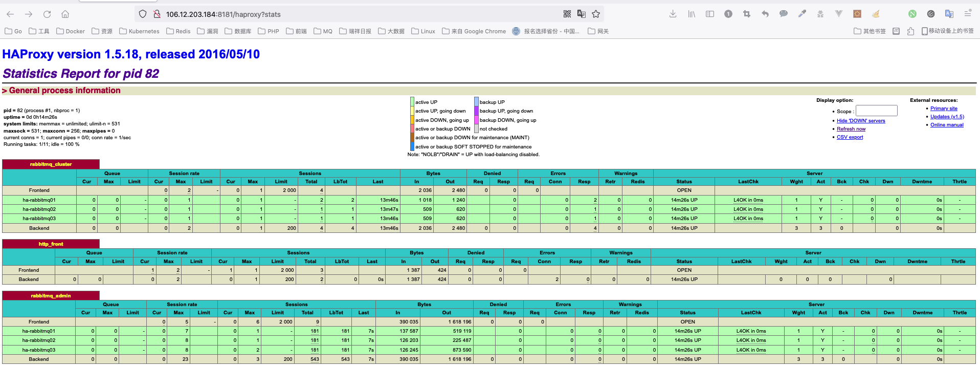This screenshot has width=980, height=388.
Task: Open the Go bookmarks folder
Action: click(13, 31)
